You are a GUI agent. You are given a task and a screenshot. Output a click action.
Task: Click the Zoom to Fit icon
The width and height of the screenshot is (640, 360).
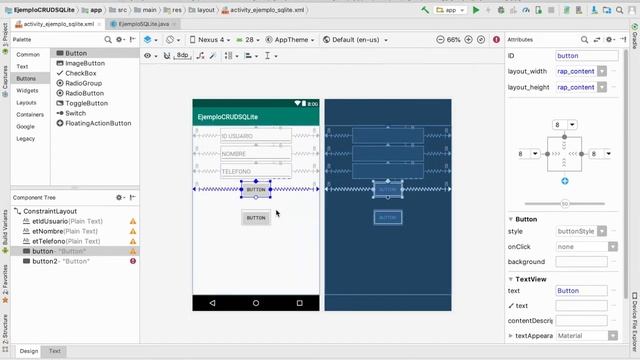(481, 40)
